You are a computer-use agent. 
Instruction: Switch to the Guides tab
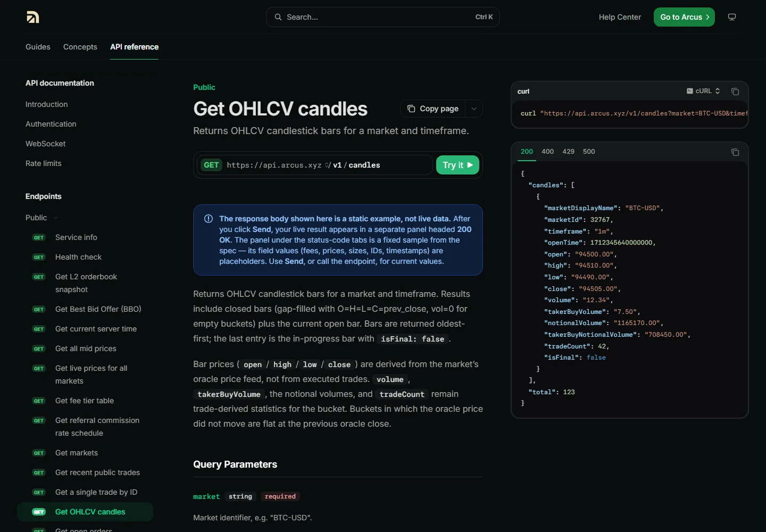click(x=38, y=47)
